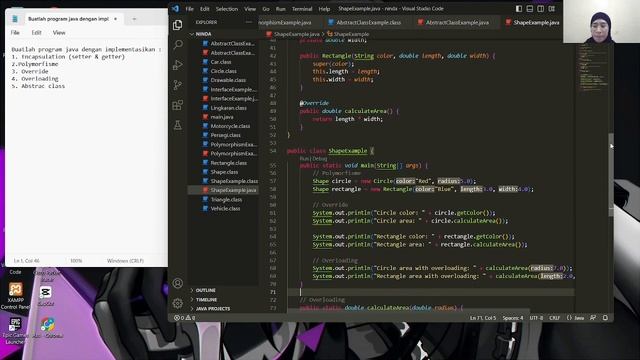Toggle primary side bar layout icon

pos(519,9)
